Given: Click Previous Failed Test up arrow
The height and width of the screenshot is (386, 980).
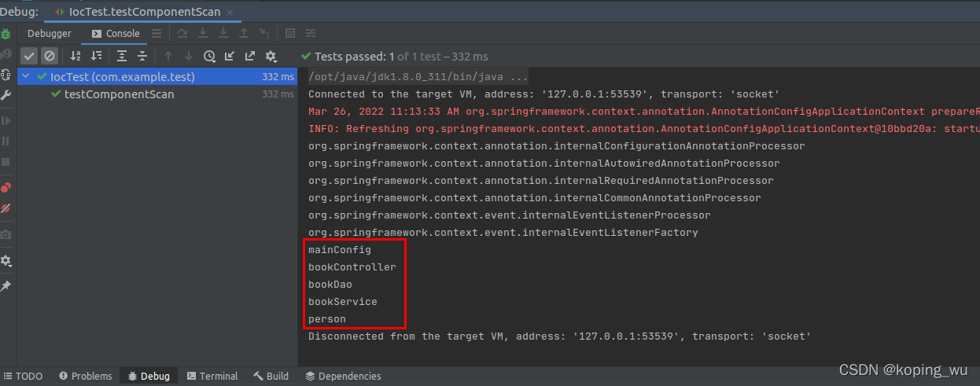Looking at the screenshot, I should pyautogui.click(x=168, y=56).
